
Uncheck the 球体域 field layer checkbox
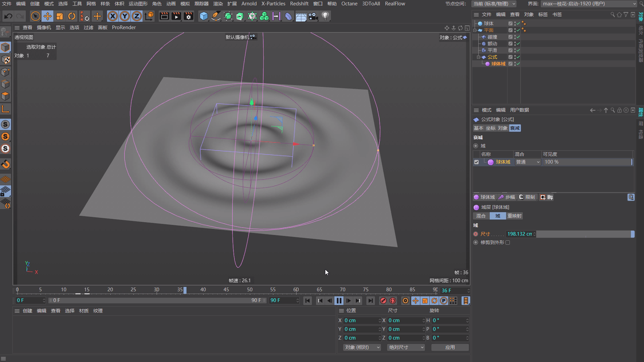click(x=476, y=162)
